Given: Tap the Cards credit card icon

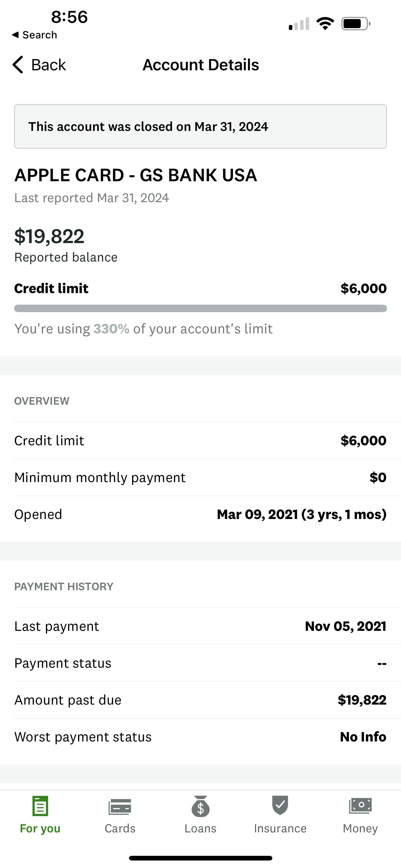Looking at the screenshot, I should click(120, 807).
